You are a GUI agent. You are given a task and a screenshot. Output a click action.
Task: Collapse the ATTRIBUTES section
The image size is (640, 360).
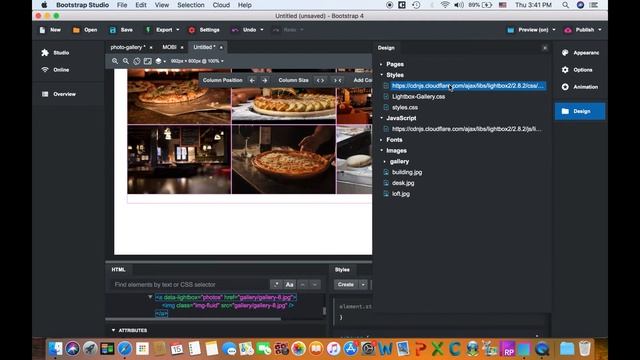click(x=113, y=330)
